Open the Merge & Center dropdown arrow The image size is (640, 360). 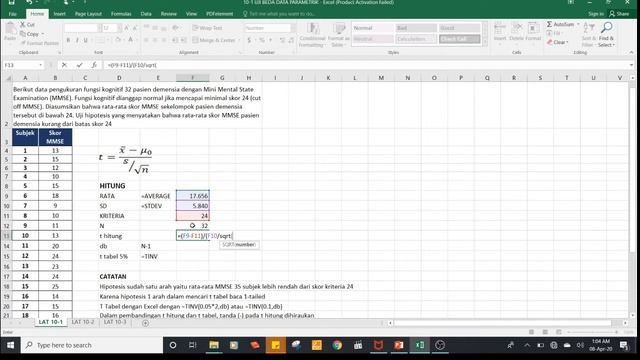[x=239, y=40]
